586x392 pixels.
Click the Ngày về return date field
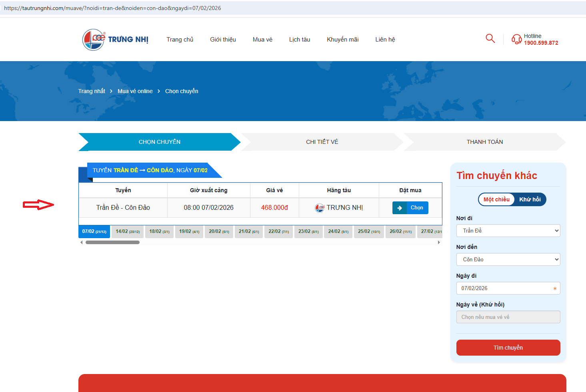coord(508,317)
